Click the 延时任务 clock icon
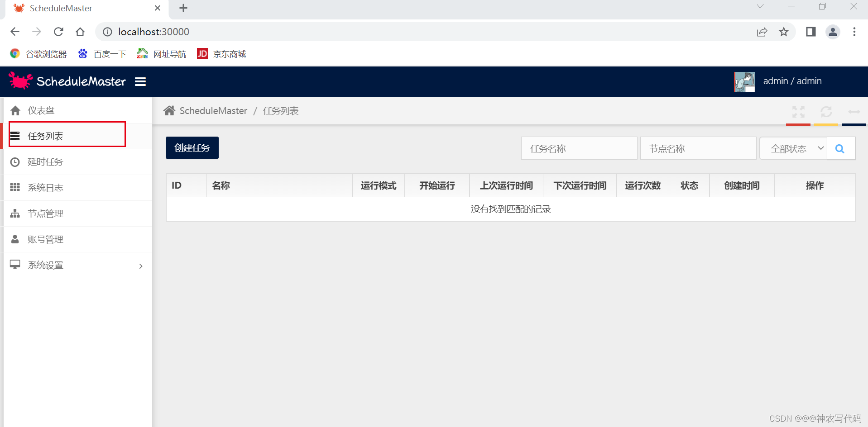Screen dimensions: 868x427 (x=15, y=162)
